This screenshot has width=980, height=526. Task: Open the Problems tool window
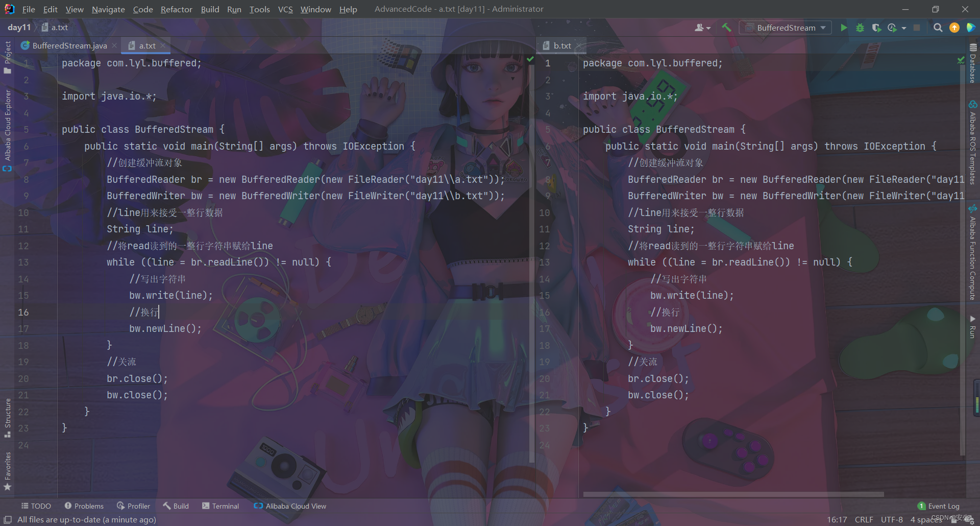click(84, 506)
